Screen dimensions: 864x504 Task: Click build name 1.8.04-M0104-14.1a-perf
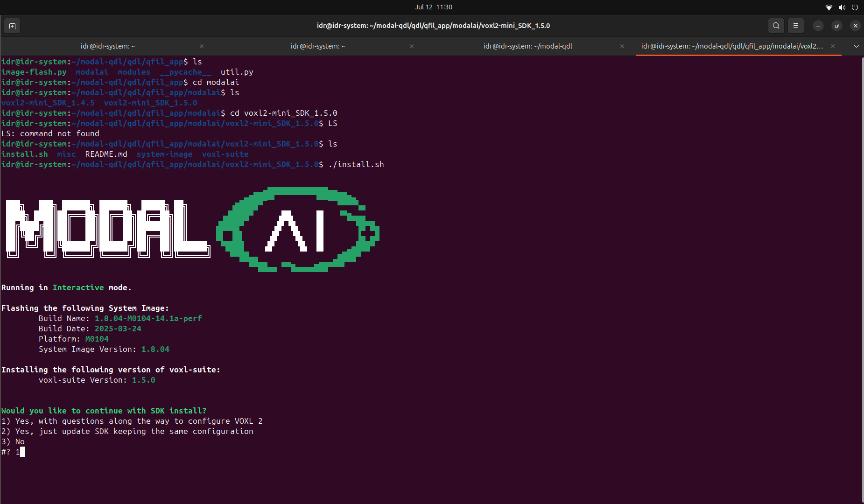(x=148, y=318)
